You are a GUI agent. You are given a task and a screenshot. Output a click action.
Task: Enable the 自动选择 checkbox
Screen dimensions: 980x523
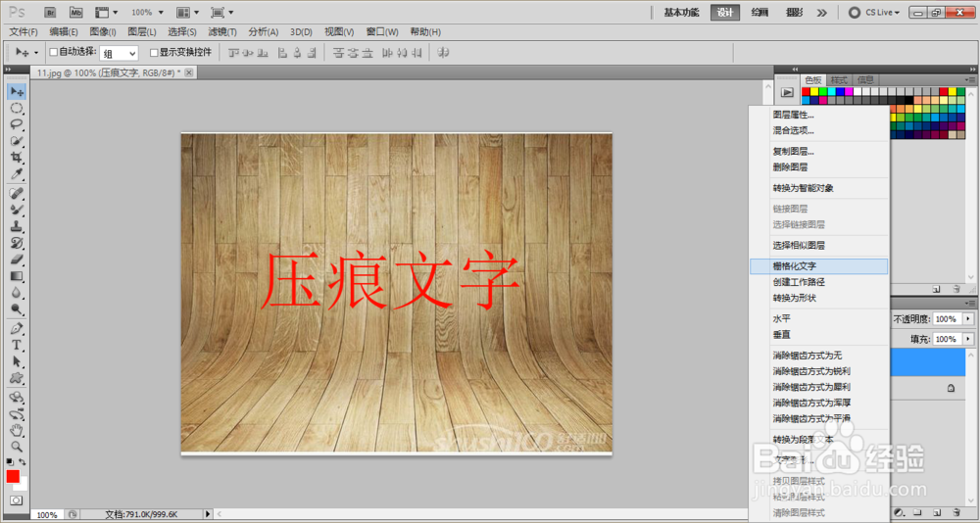tap(53, 53)
